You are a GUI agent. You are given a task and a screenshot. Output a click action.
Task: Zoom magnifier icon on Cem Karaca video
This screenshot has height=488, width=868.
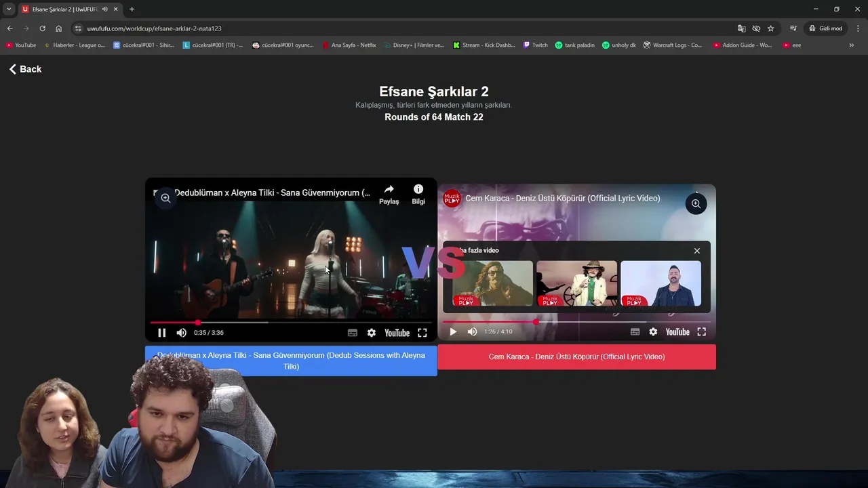click(x=696, y=204)
